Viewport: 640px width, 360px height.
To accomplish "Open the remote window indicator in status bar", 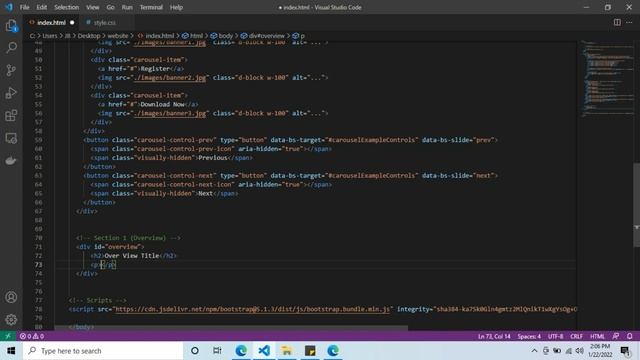I will coord(8,336).
